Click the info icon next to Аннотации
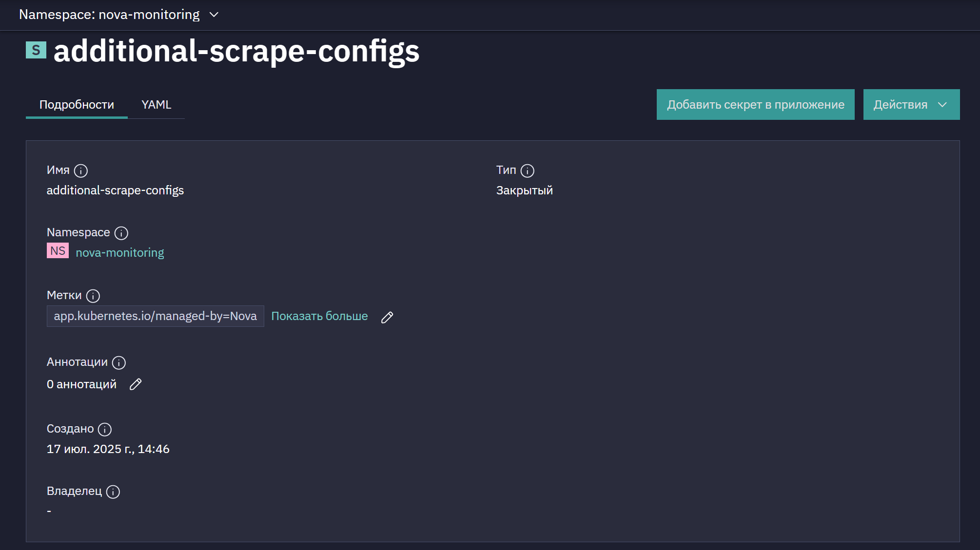Screen dimensions: 980x550 (x=119, y=363)
